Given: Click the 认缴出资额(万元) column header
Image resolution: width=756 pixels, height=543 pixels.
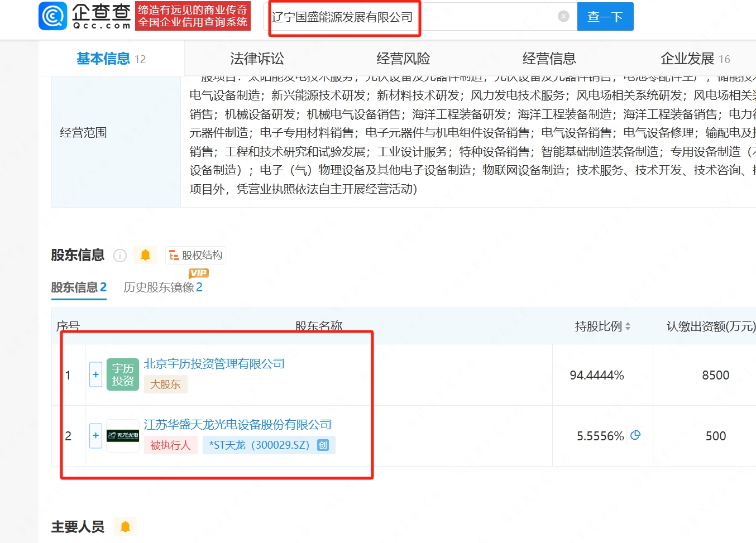Looking at the screenshot, I should point(711,326).
